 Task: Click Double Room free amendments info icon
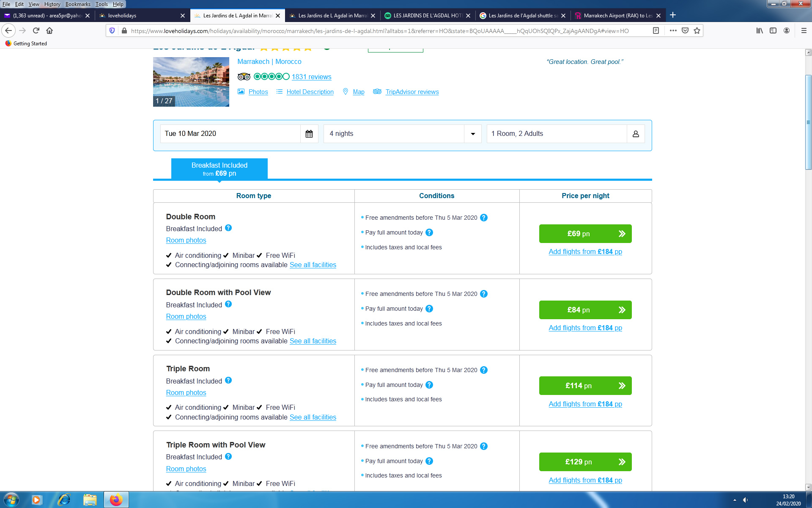point(484,218)
